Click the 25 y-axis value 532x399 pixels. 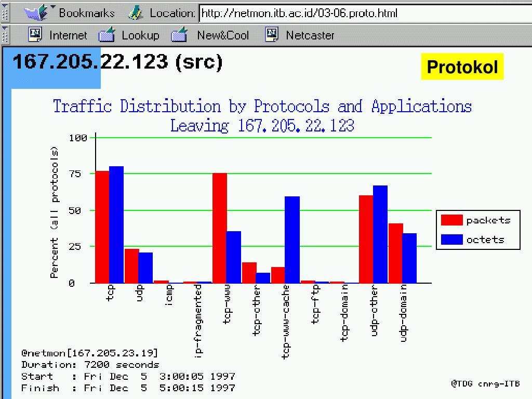click(x=75, y=246)
